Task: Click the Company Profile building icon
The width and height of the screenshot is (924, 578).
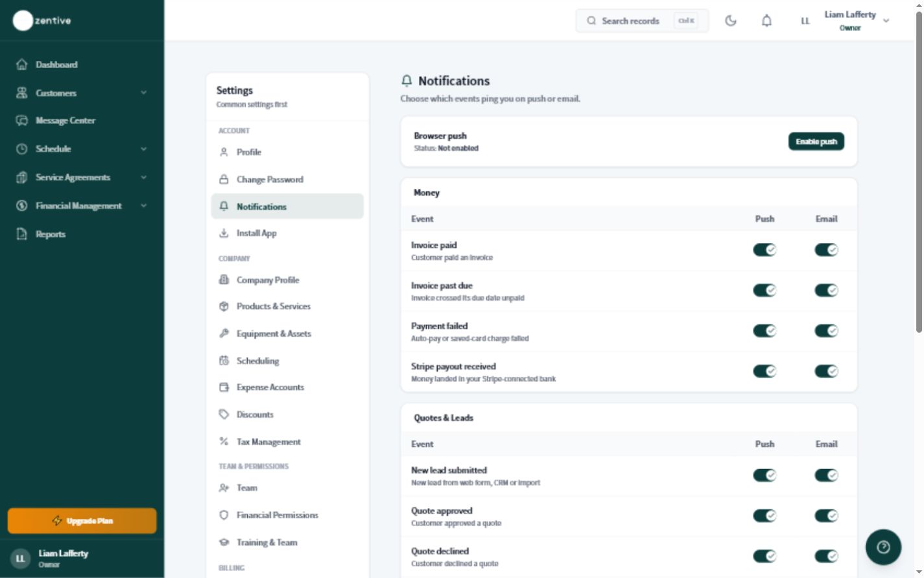Action: pyautogui.click(x=224, y=280)
